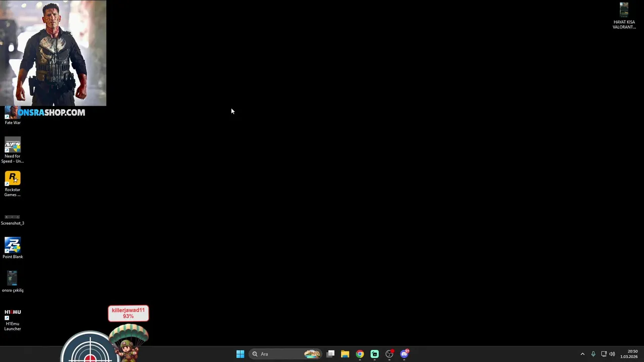Click the crosshair target circle widget
644x362 pixels.
90,347
